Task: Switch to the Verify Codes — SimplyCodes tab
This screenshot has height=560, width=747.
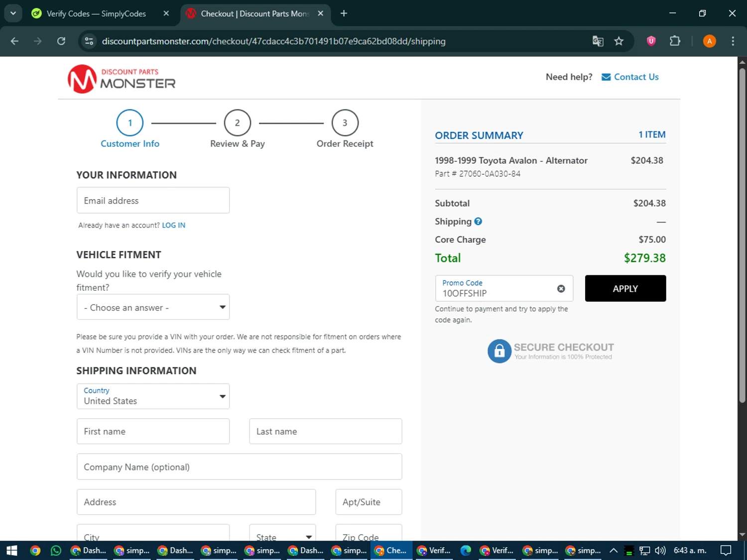Action: point(97,13)
